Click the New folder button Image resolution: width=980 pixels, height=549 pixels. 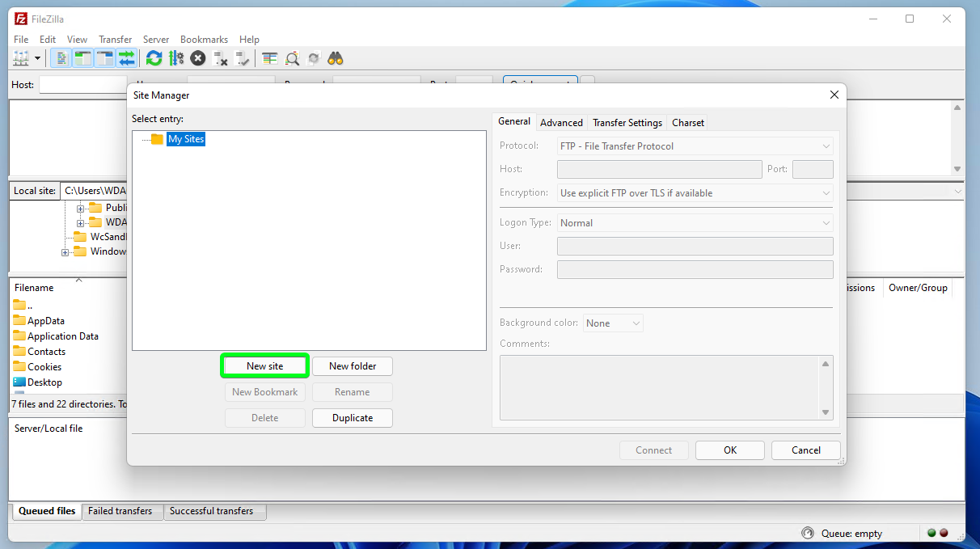(x=353, y=366)
